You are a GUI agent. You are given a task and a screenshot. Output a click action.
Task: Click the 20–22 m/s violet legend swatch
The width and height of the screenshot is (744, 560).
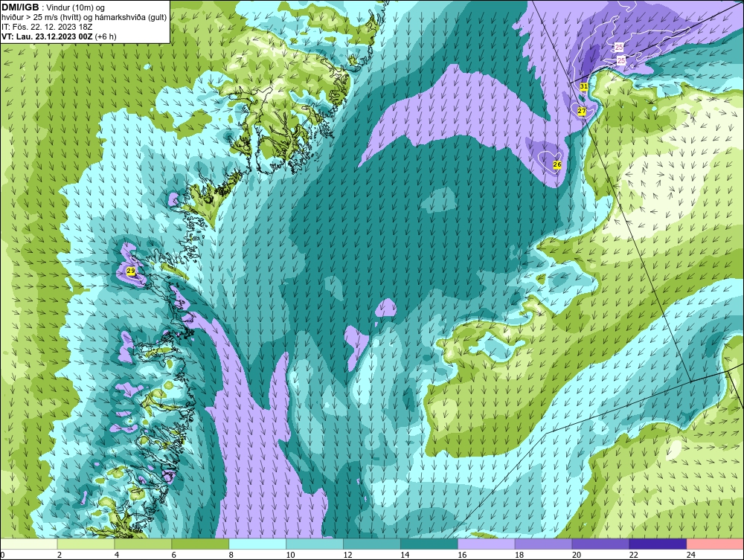point(600,544)
